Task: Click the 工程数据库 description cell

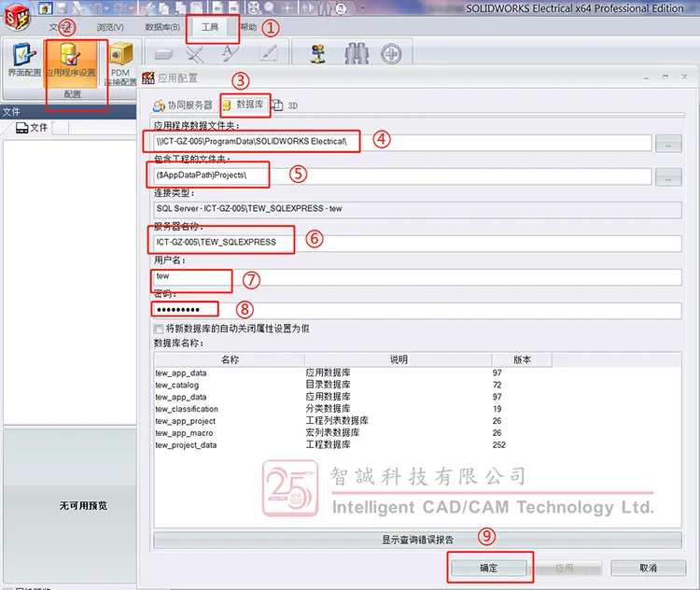Action: 329,445
